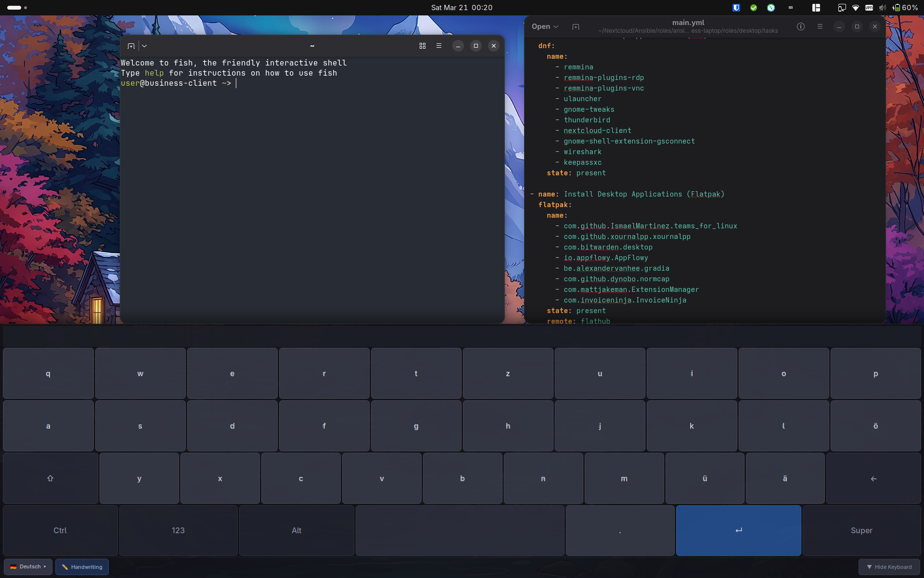
Task: Expand the Open dropdown in text editor
Action: tap(545, 27)
